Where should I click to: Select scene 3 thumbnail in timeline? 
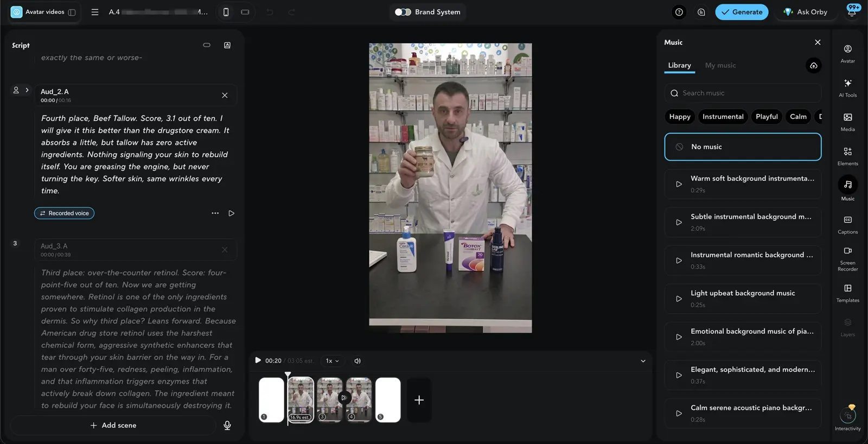330,399
